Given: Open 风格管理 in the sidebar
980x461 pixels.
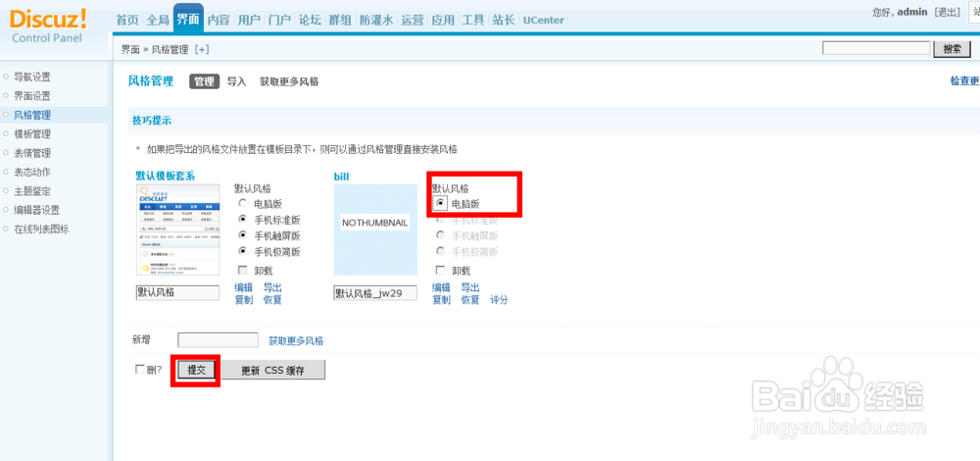Looking at the screenshot, I should 32,115.
